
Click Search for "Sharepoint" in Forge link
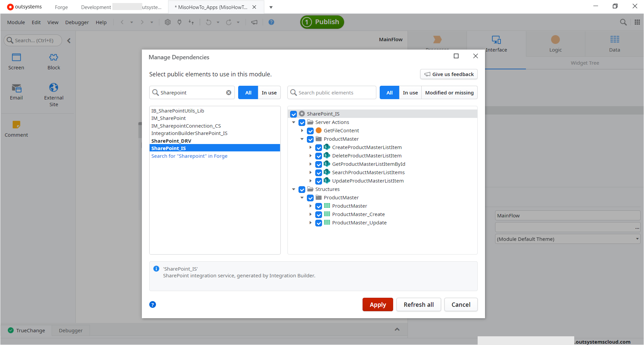pos(189,156)
